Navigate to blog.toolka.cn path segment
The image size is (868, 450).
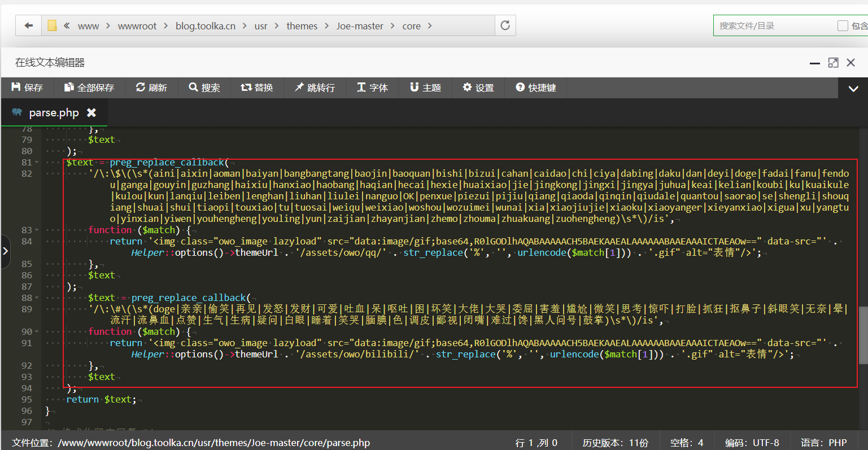(205, 26)
